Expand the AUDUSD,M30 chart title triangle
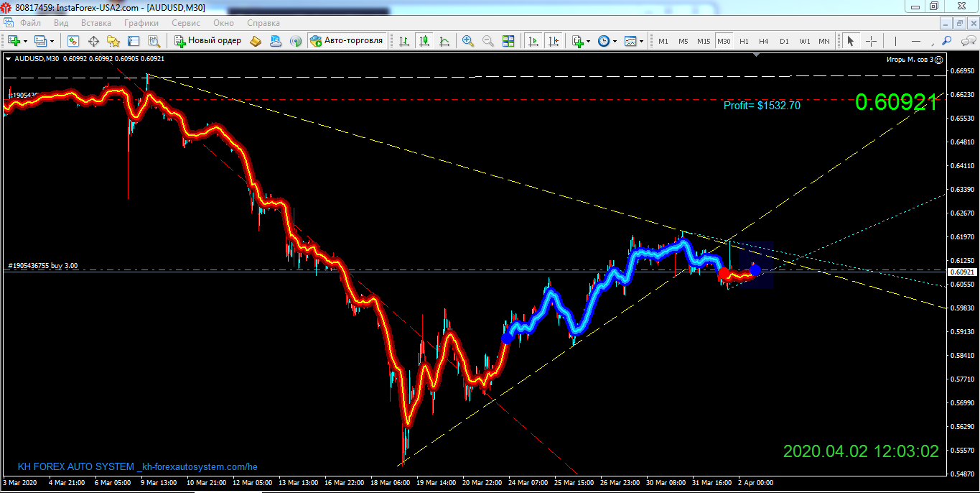The width and height of the screenshot is (980, 493). coord(8,59)
